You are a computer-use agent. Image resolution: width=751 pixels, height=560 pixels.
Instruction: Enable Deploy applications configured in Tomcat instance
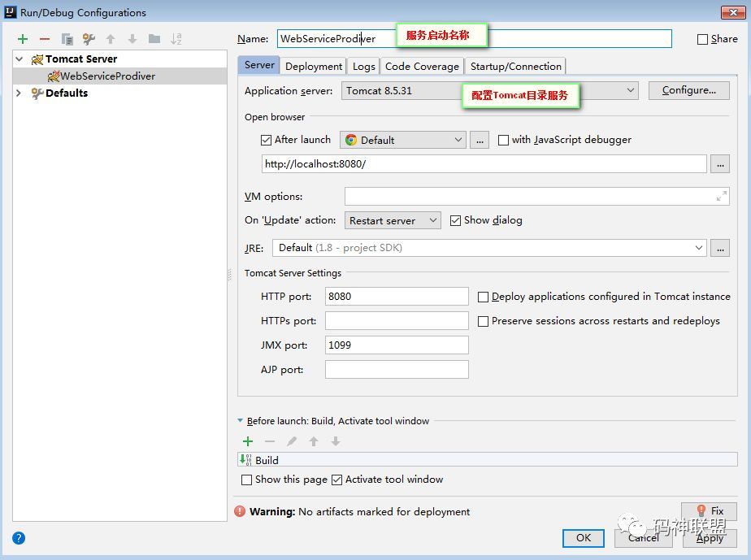coord(484,297)
